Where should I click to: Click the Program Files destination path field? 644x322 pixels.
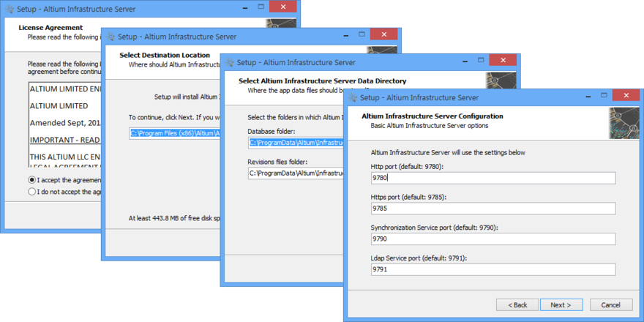(176, 133)
